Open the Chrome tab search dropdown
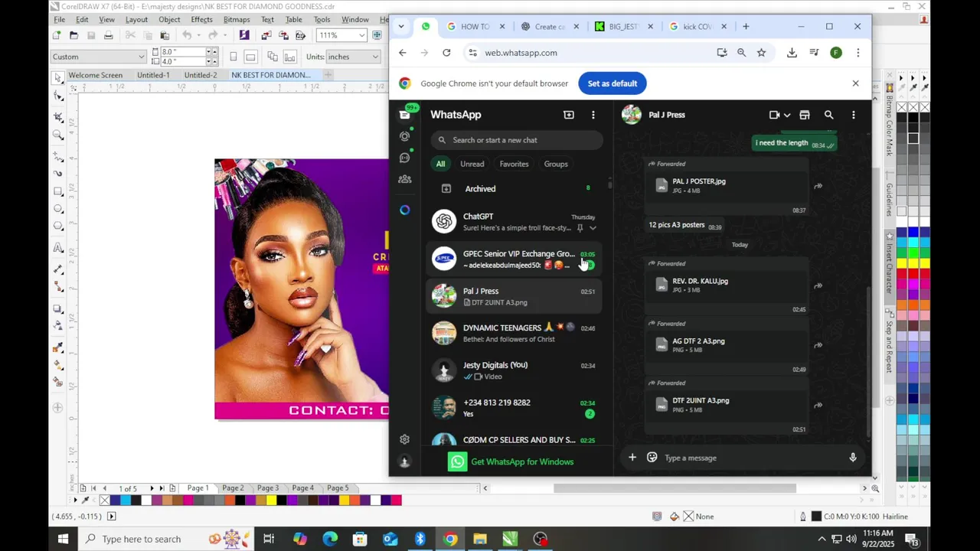980x551 pixels. 401,26
